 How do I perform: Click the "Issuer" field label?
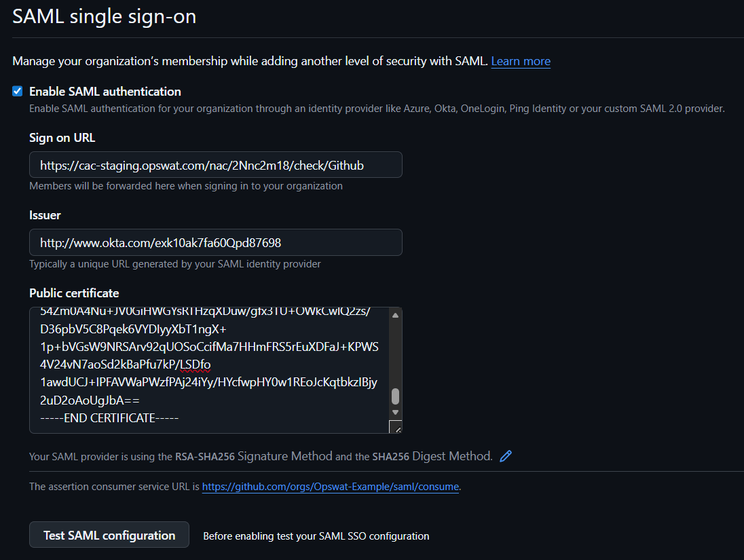(x=45, y=215)
